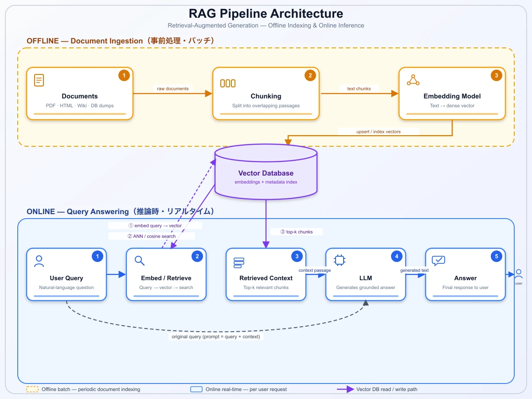Click the 'raw documents' arrow label

[173, 89]
